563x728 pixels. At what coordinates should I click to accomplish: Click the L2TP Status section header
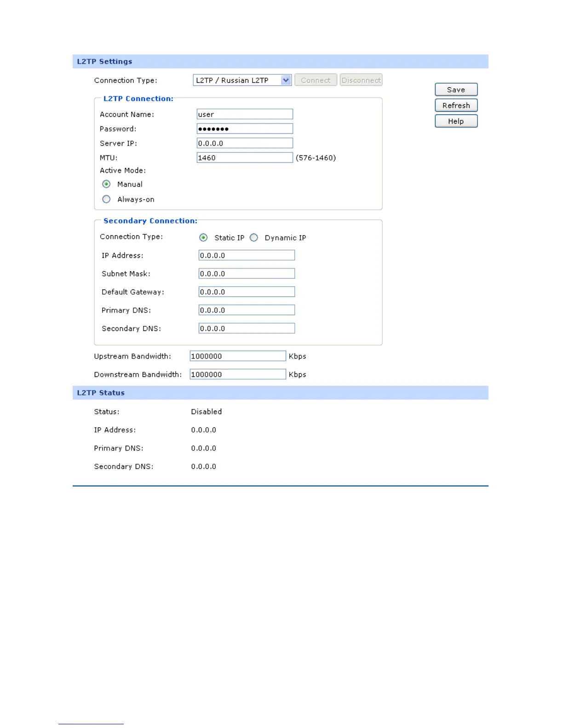click(x=280, y=392)
